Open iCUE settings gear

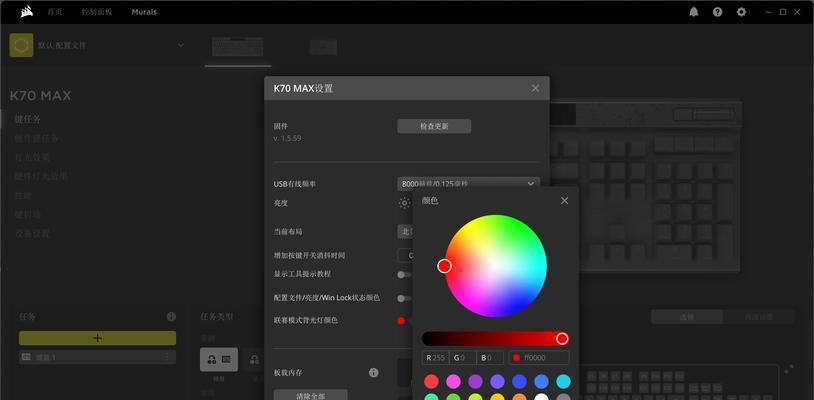(741, 12)
